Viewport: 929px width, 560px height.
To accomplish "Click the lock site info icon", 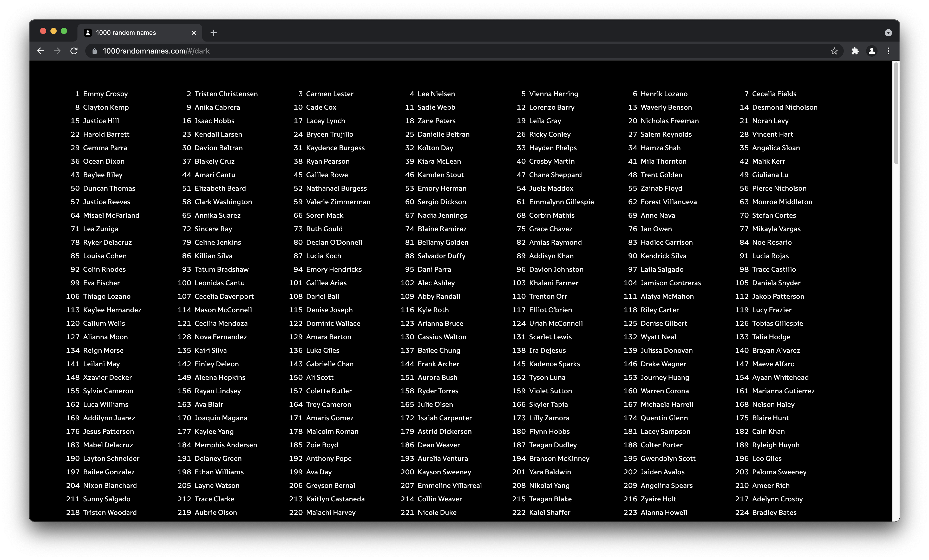I will 95,51.
